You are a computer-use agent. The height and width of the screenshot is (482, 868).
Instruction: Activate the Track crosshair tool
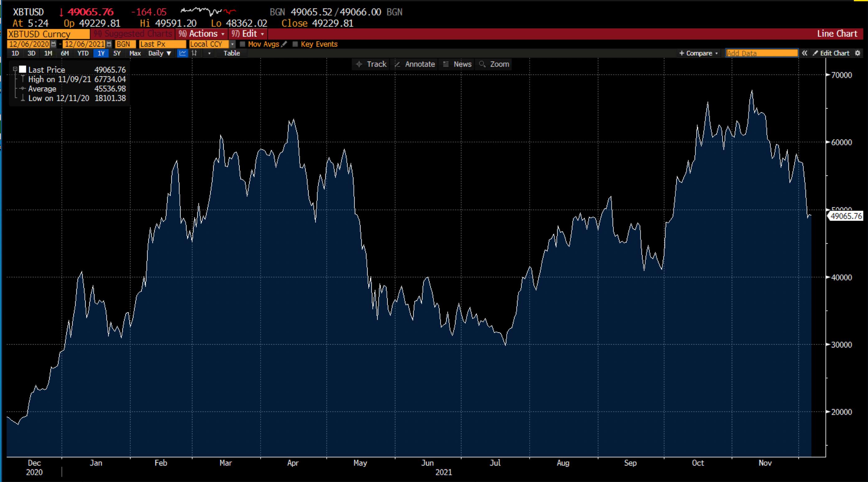coord(372,64)
